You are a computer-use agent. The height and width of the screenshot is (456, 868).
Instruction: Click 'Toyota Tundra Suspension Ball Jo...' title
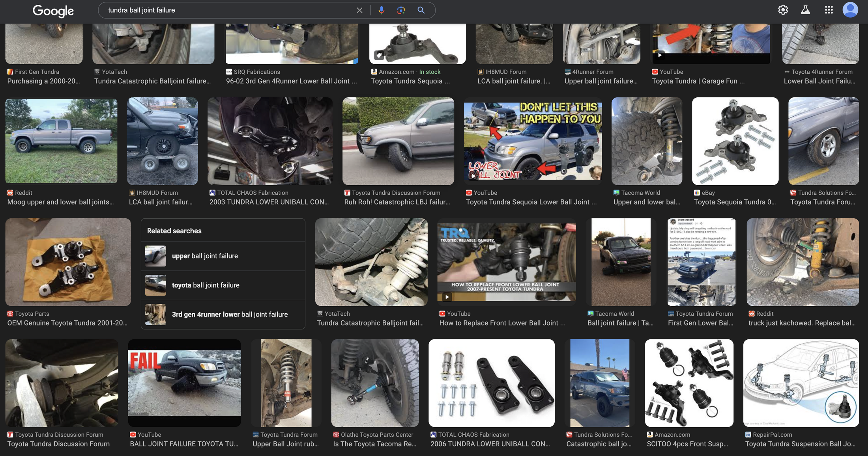click(x=800, y=444)
